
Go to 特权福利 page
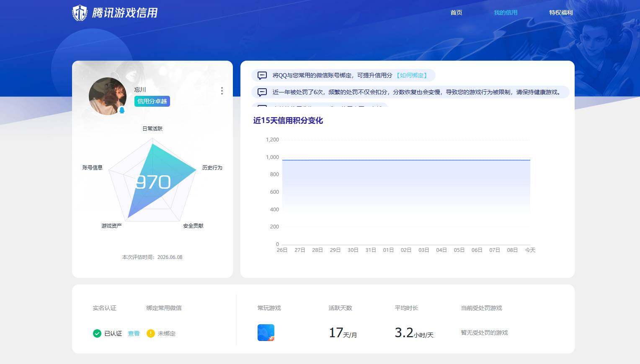pyautogui.click(x=561, y=13)
